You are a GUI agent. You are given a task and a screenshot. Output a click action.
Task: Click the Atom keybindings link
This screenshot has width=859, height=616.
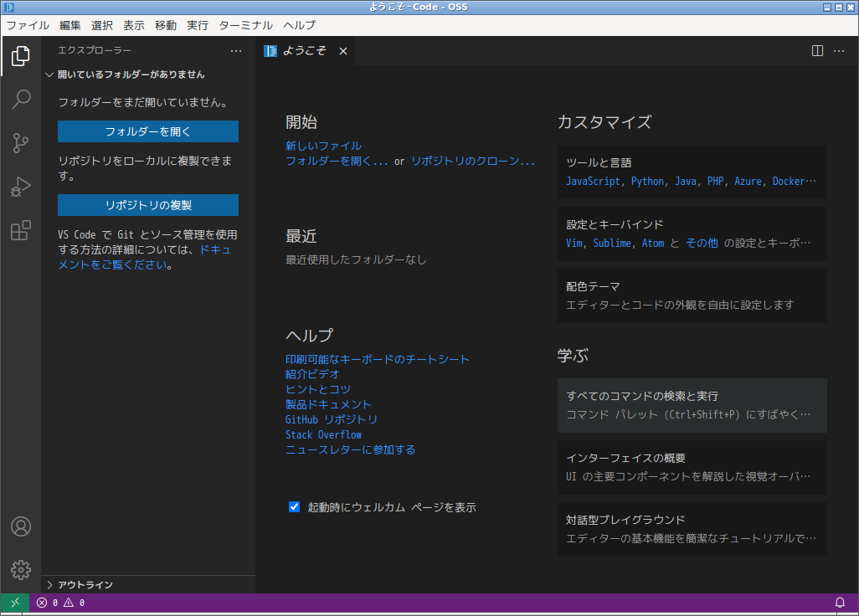pos(652,243)
